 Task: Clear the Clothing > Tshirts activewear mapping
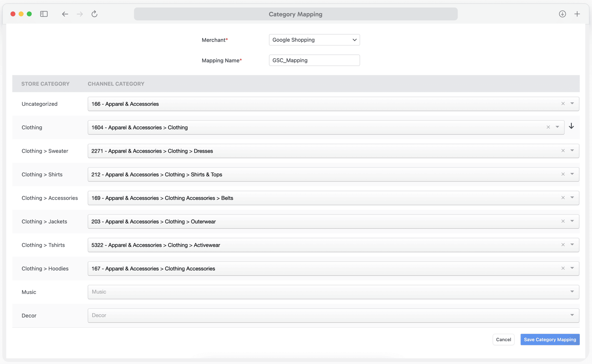[563, 245]
